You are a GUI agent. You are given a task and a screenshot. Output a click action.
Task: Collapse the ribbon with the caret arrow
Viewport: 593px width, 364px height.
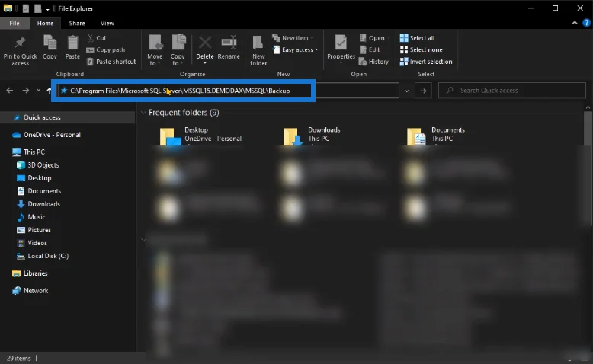point(575,23)
